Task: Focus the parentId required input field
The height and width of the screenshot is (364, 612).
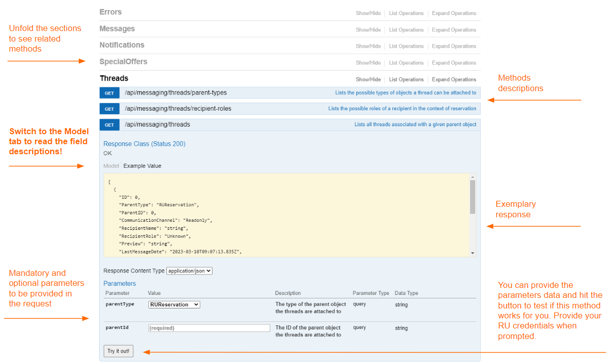Action: pos(209,328)
